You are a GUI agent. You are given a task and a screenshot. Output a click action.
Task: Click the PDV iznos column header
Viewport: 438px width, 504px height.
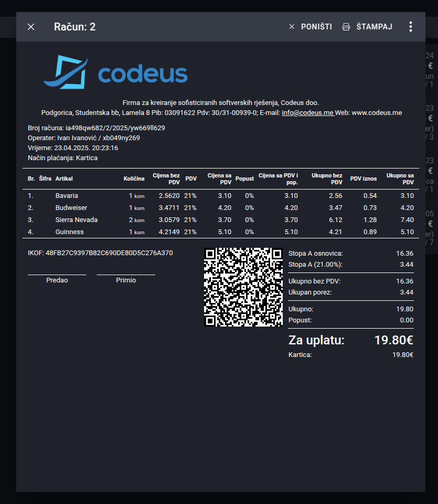pos(364,178)
